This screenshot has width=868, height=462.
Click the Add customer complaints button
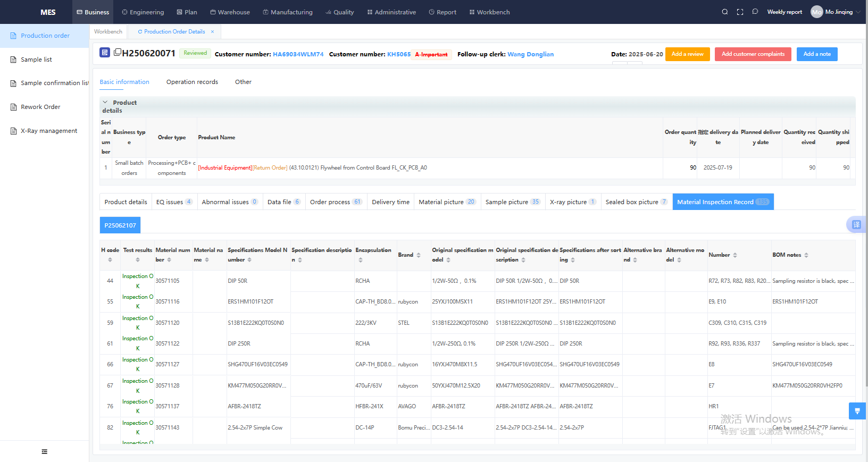click(x=753, y=54)
